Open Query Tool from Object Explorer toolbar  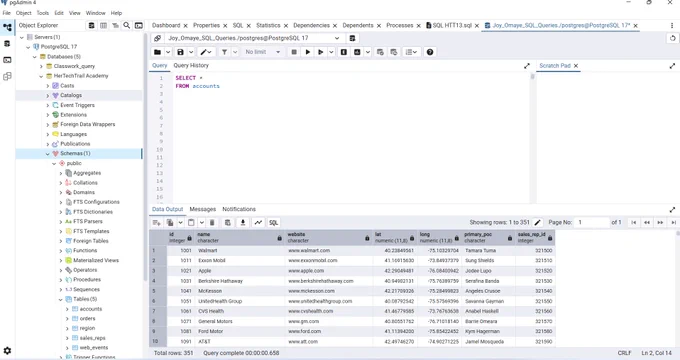[92, 26]
